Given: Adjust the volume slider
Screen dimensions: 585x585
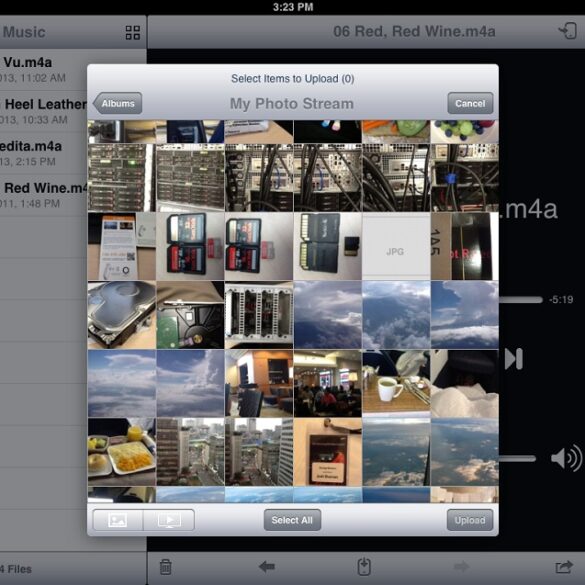Looking at the screenshot, I should pyautogui.click(x=517, y=459).
